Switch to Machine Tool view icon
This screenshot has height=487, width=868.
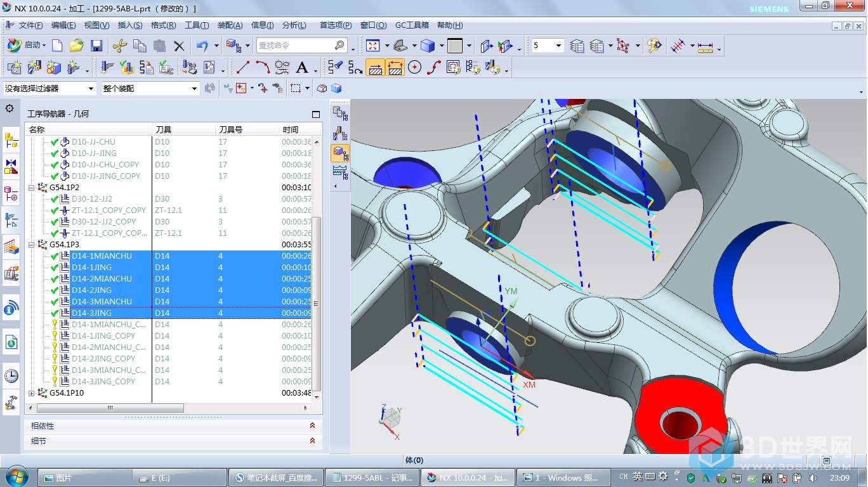click(x=341, y=133)
